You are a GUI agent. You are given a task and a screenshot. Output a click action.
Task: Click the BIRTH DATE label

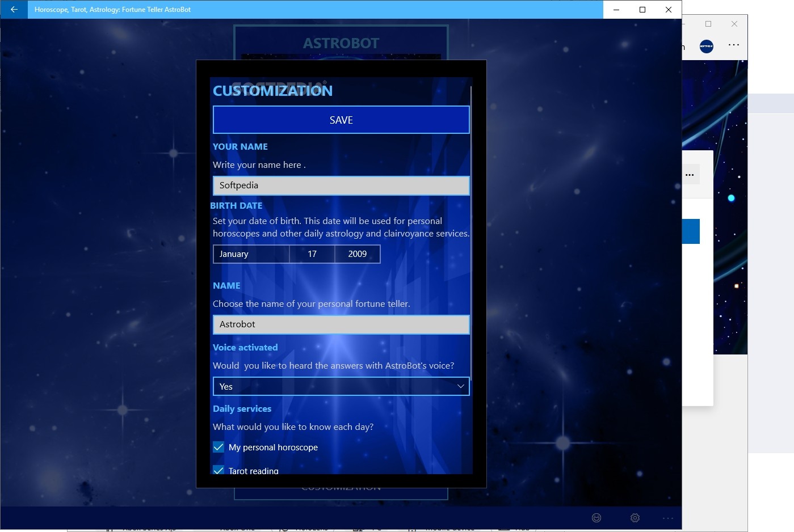236,205
